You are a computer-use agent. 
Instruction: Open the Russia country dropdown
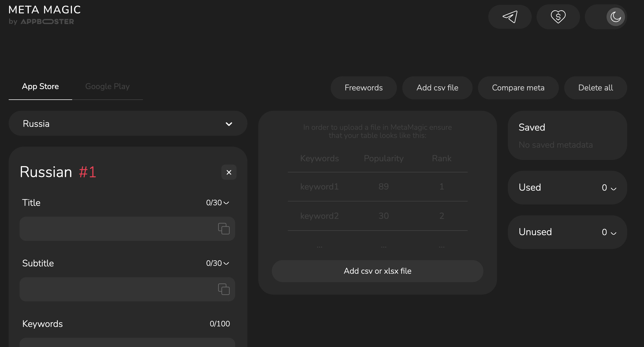[128, 124]
